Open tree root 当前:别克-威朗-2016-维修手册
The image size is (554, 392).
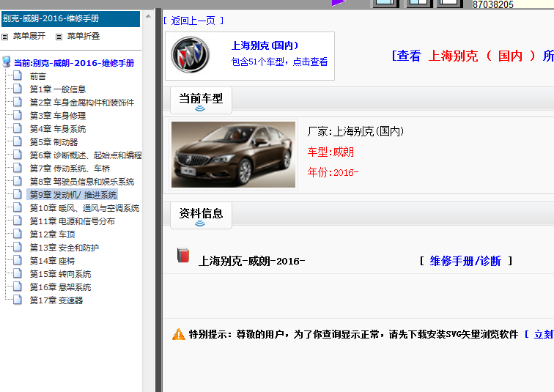pos(74,63)
